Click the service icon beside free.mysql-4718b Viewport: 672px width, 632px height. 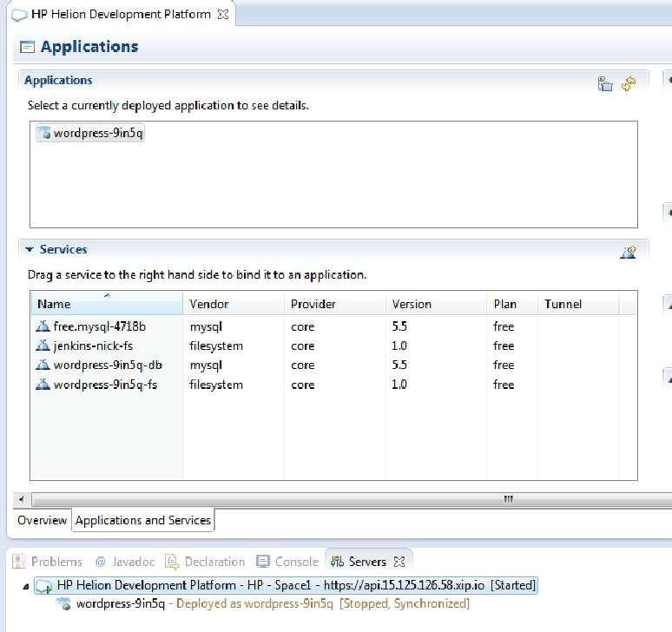point(43,326)
